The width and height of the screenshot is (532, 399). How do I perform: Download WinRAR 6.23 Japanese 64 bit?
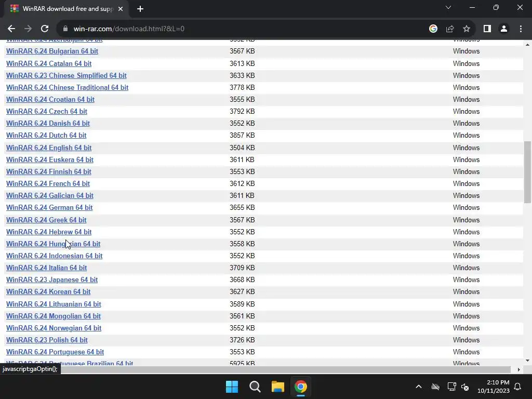[x=52, y=280]
